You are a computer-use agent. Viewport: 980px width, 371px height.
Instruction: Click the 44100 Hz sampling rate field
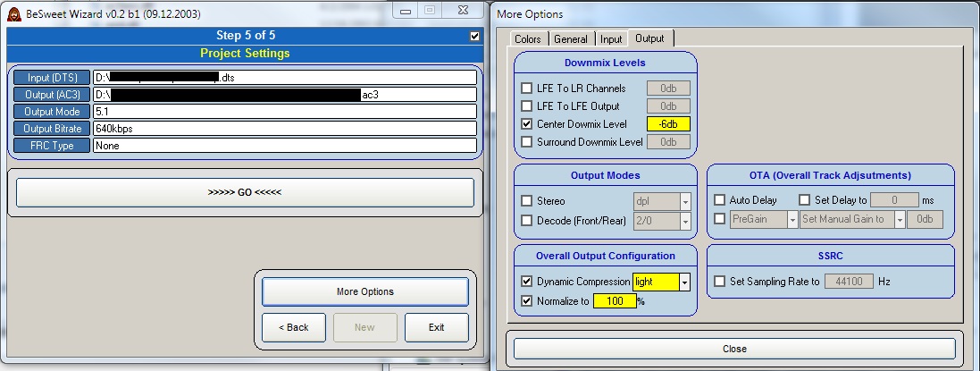point(849,282)
